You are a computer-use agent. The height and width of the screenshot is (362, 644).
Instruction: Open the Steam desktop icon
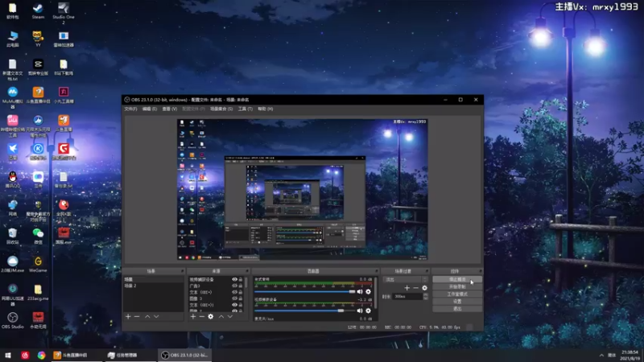(38, 11)
